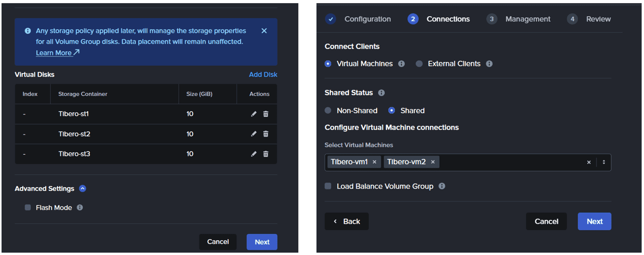Click the Tibero-vm1 tag label

(x=349, y=162)
